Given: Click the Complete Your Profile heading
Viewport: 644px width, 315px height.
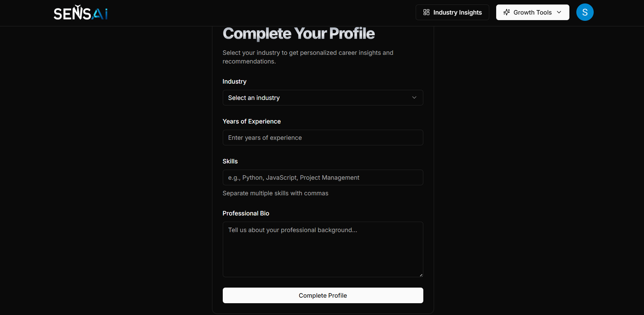Looking at the screenshot, I should tap(298, 33).
